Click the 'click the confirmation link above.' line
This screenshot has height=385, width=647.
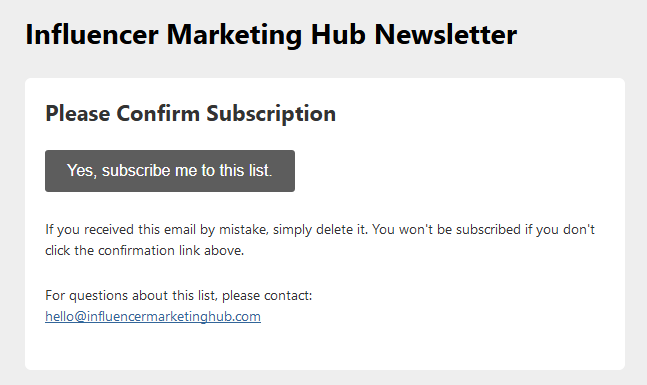click(x=144, y=250)
